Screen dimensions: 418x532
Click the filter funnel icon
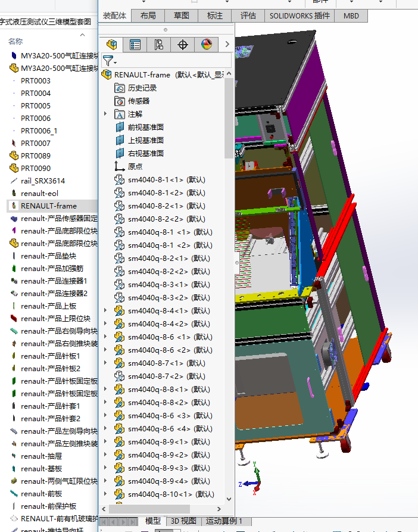coord(107,61)
